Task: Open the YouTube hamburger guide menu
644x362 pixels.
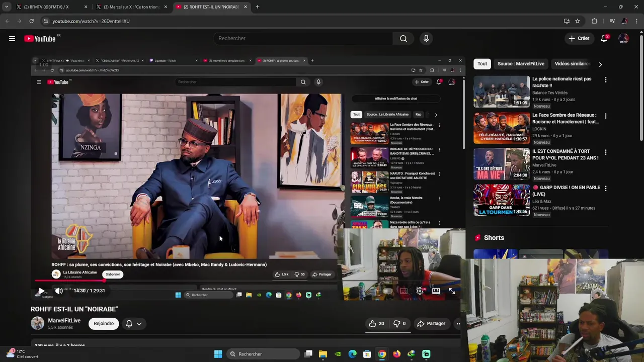Action: click(x=12, y=39)
